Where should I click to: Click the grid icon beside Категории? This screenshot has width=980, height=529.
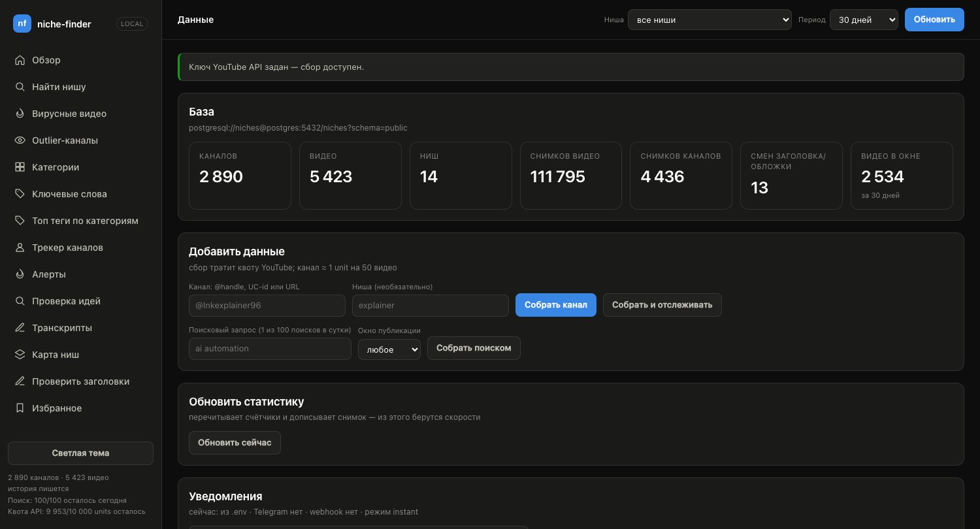tap(20, 167)
